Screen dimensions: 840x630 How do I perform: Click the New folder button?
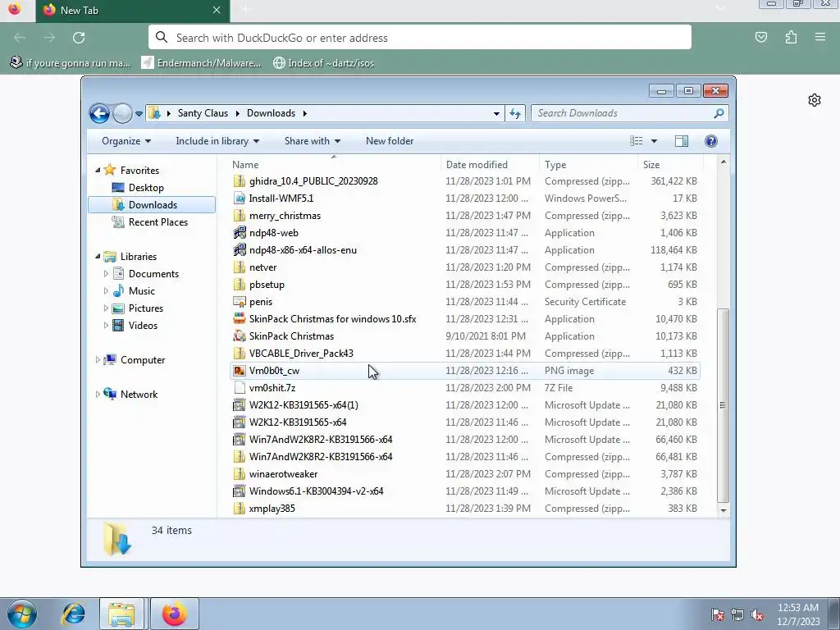(390, 141)
